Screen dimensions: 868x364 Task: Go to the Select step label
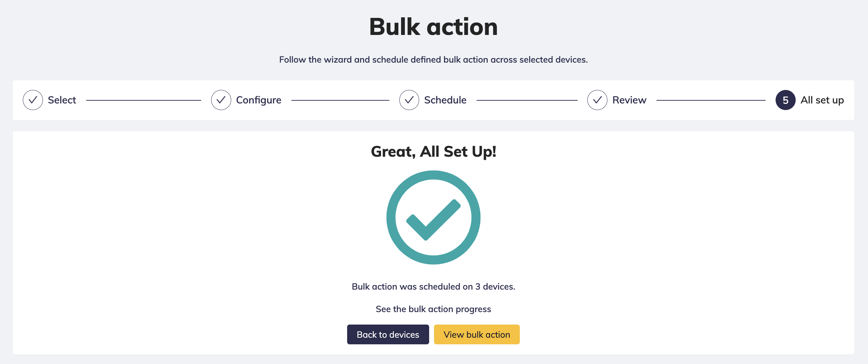pyautogui.click(x=62, y=100)
